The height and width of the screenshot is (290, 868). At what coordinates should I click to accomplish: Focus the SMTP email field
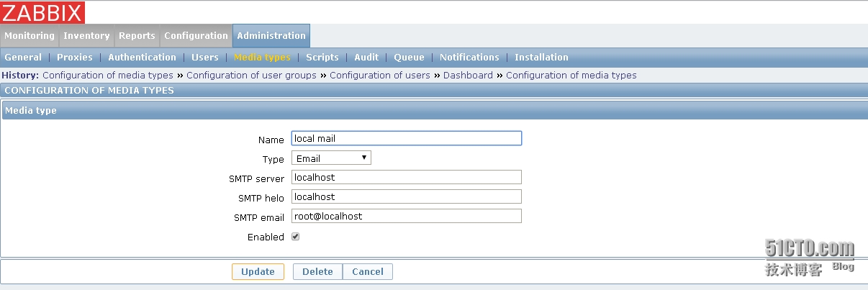click(x=406, y=216)
